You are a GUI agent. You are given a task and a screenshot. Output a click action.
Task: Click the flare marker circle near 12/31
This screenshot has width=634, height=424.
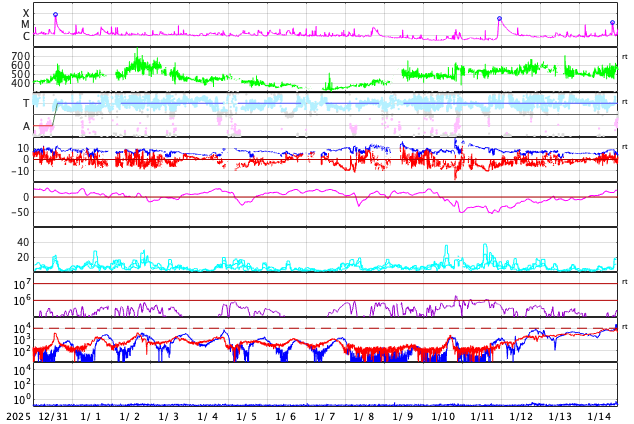(55, 15)
